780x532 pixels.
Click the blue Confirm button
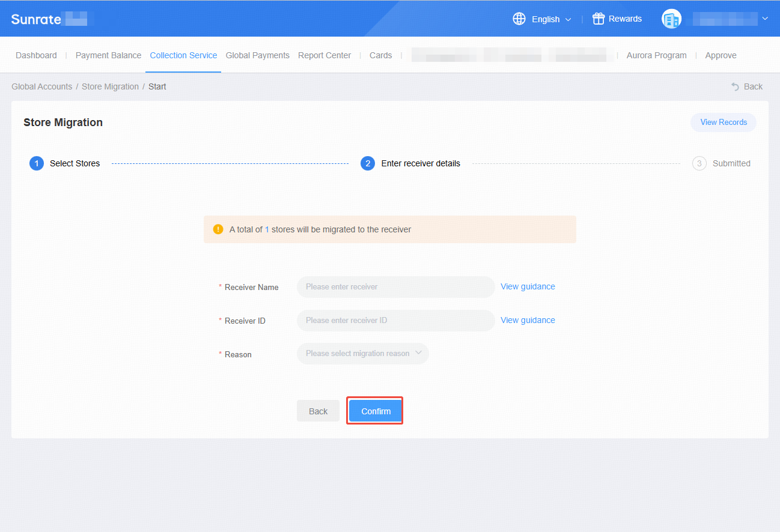pyautogui.click(x=376, y=411)
